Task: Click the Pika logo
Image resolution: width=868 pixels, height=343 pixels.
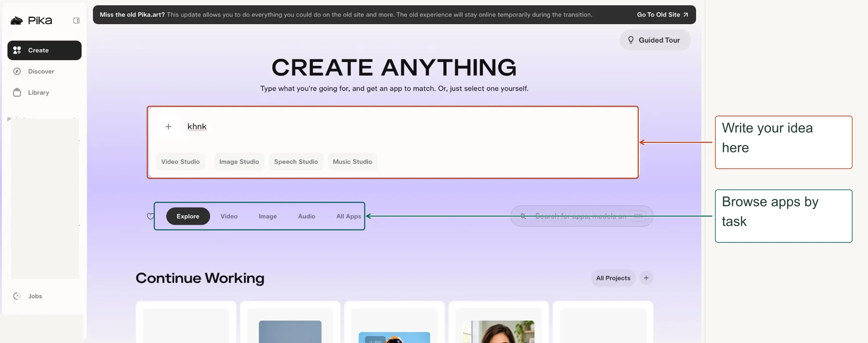Action: click(x=31, y=21)
